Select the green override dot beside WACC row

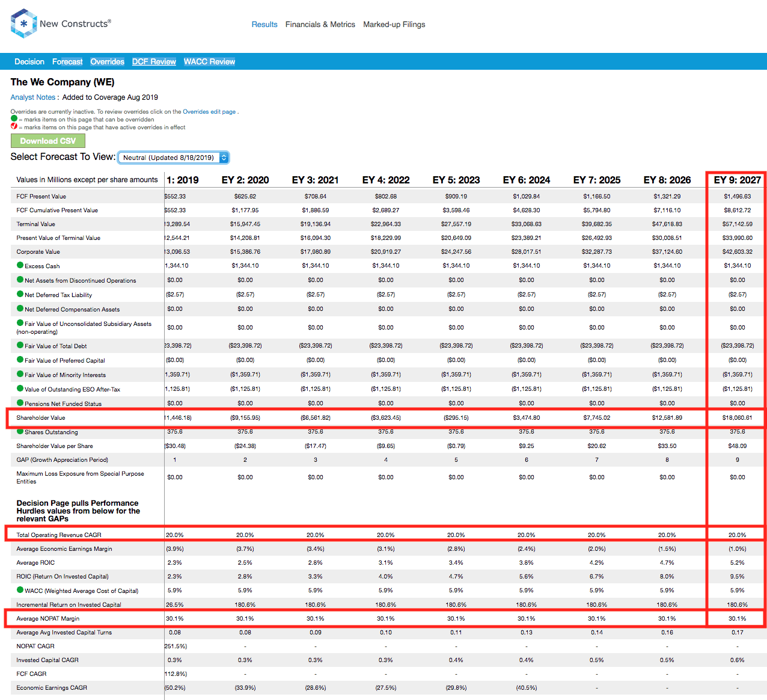click(20, 590)
